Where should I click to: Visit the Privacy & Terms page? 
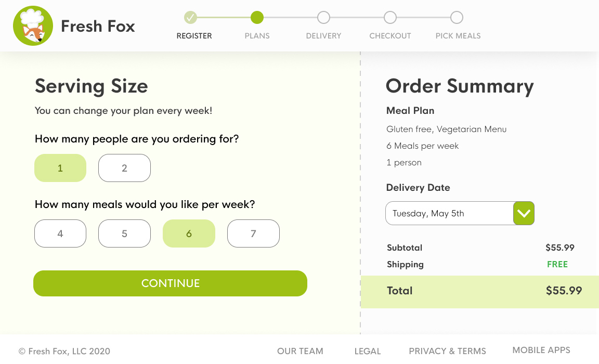pyautogui.click(x=447, y=351)
